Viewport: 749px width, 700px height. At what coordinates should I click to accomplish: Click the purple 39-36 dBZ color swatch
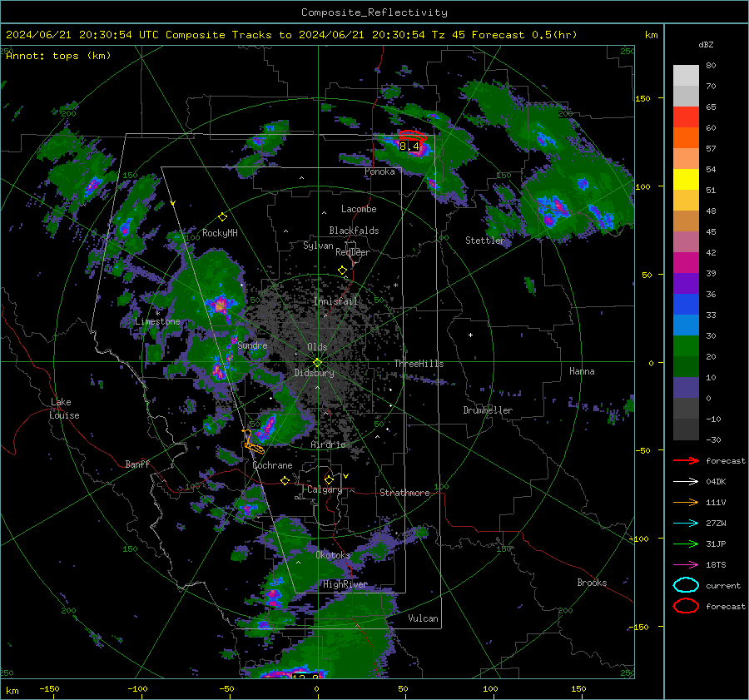686,284
